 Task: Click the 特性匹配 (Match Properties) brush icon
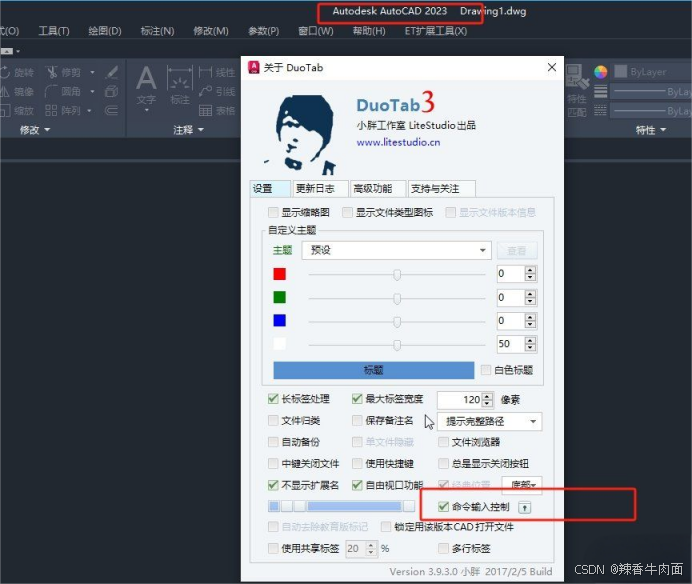[577, 90]
